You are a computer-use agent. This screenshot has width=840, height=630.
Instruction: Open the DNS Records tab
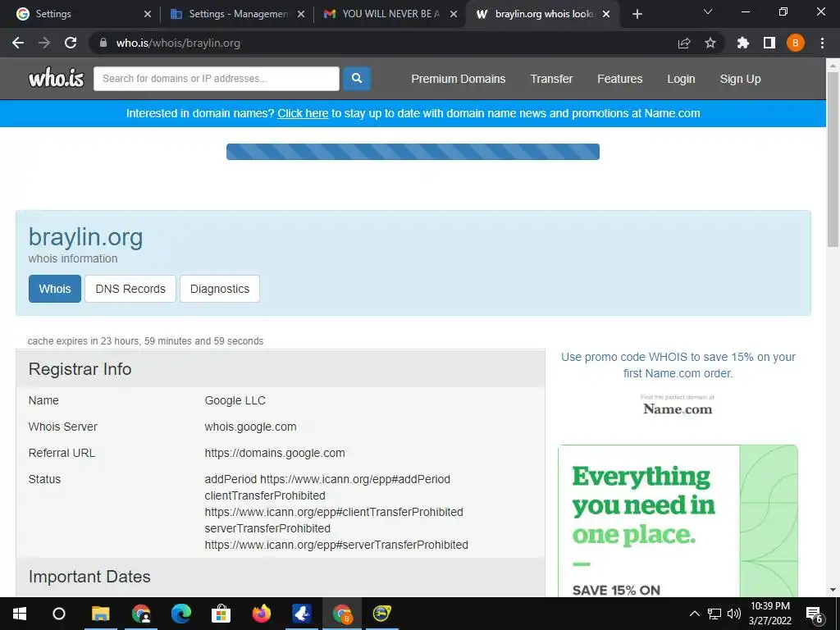pyautogui.click(x=130, y=289)
